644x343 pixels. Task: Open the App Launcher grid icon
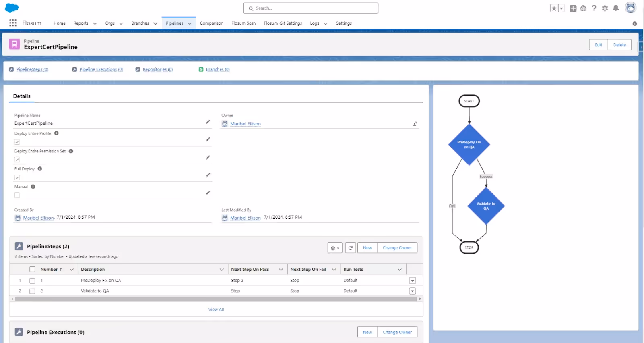tap(13, 23)
